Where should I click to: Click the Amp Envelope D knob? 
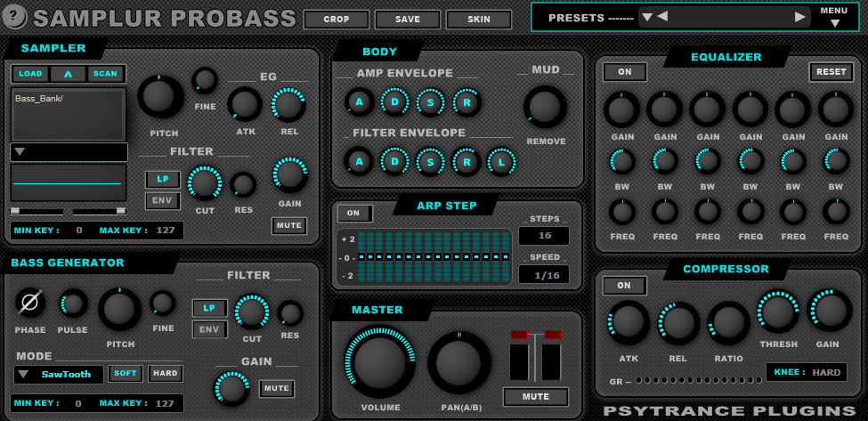395,102
